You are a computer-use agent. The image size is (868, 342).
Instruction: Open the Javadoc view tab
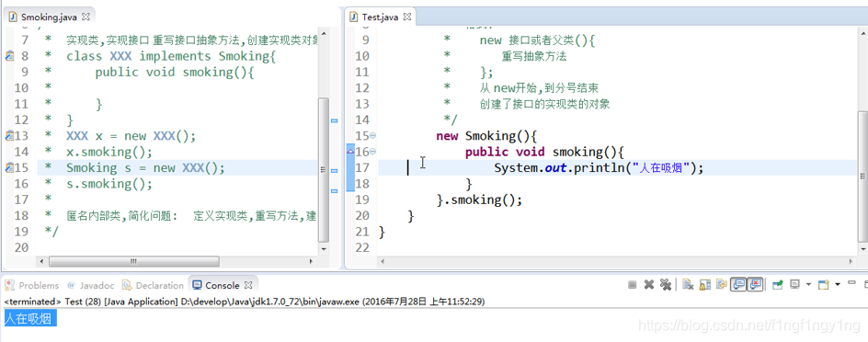coord(91,286)
